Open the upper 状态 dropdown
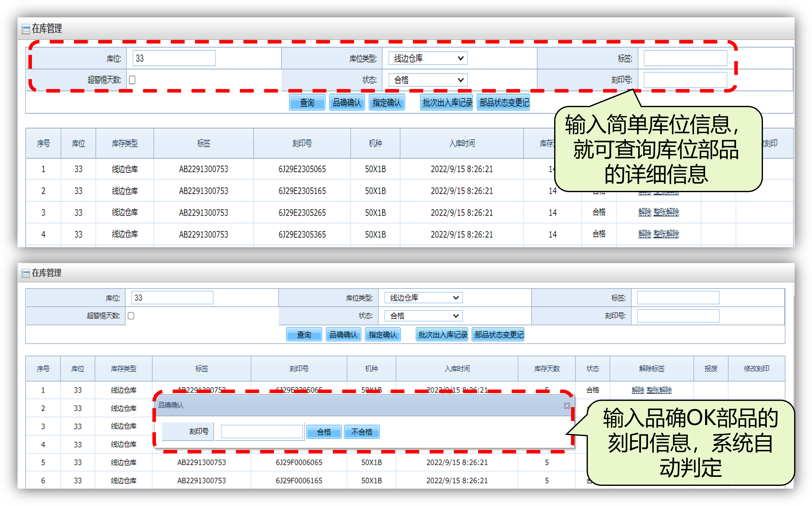The image size is (812, 506). click(428, 80)
